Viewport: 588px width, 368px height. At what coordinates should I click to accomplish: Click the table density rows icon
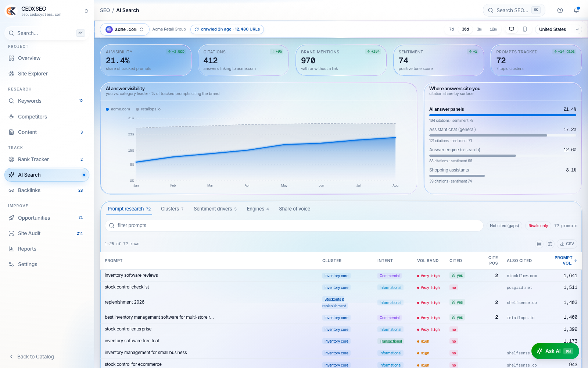point(539,244)
